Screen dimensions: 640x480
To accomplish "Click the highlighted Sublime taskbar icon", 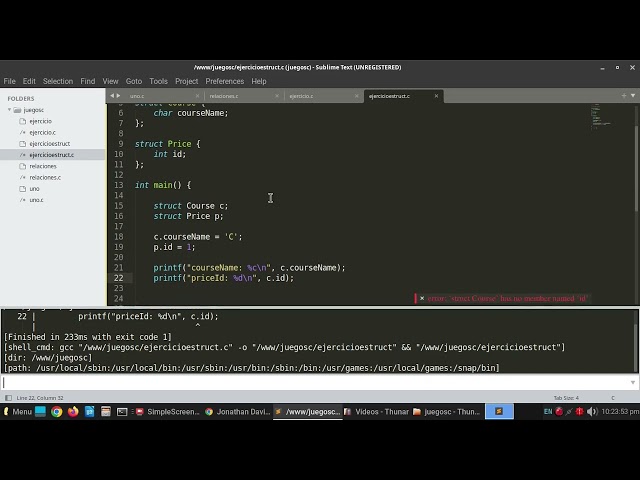I will [499, 412].
